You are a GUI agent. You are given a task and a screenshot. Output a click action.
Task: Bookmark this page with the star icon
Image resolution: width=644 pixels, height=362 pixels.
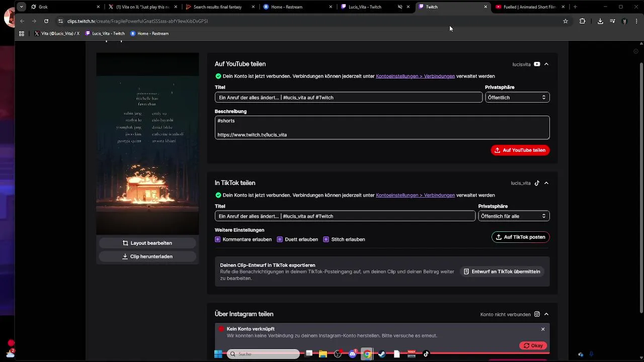click(x=566, y=21)
